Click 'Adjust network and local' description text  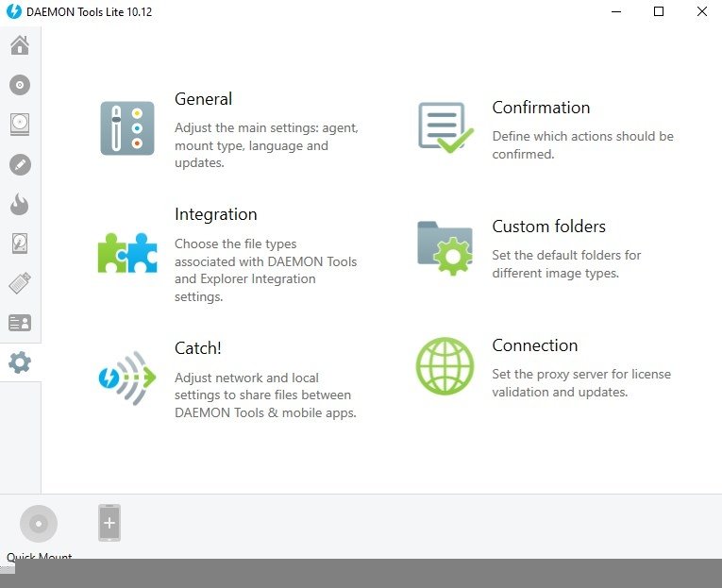265,395
